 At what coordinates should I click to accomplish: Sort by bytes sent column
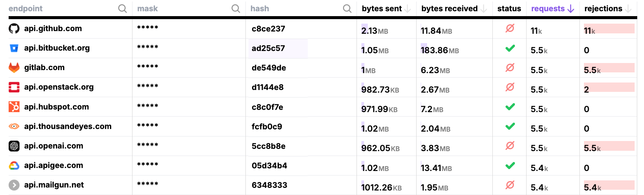click(408, 9)
